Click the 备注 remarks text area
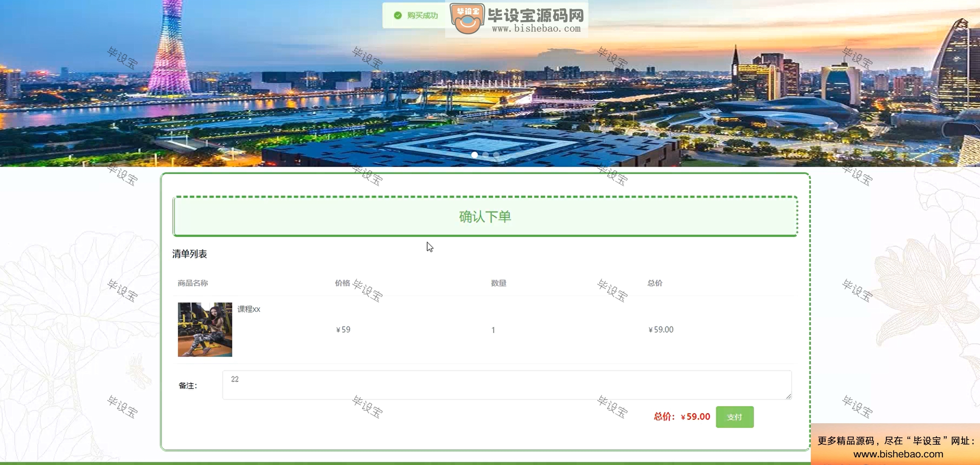The height and width of the screenshot is (465, 980). [x=507, y=385]
